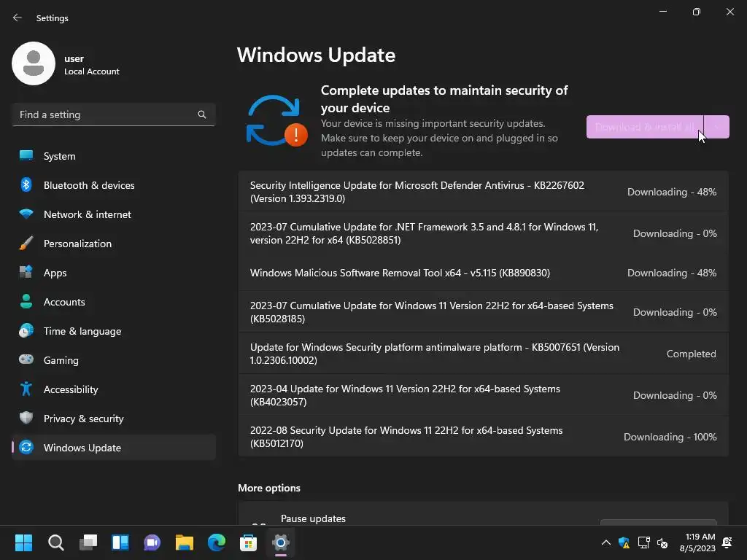
Task: Click the KB5028185 cumulative update row
Action: click(x=483, y=312)
